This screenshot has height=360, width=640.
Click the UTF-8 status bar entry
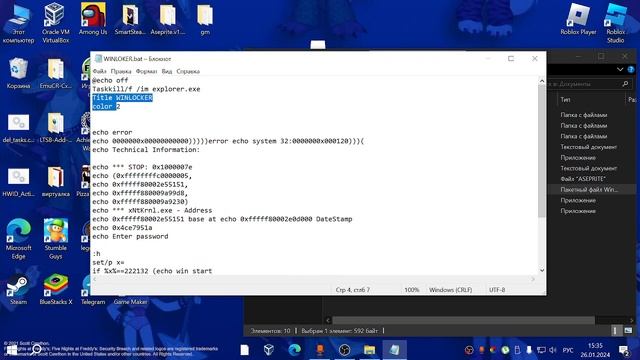497,290
